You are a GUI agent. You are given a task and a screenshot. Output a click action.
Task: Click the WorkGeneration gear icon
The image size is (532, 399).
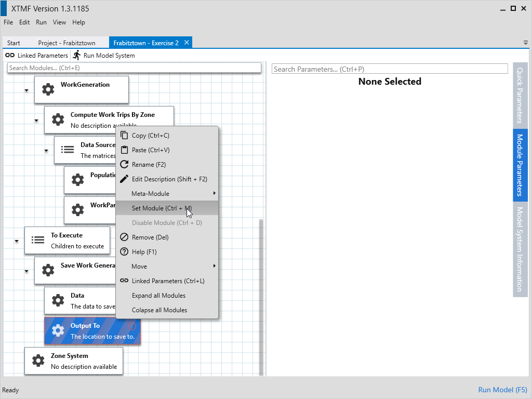tap(48, 89)
